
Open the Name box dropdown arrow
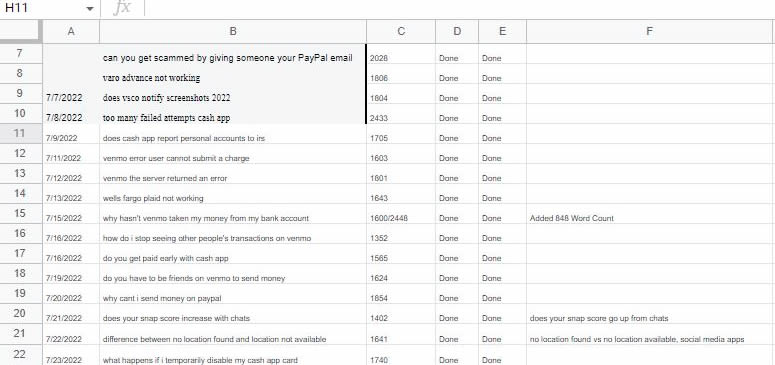point(89,9)
